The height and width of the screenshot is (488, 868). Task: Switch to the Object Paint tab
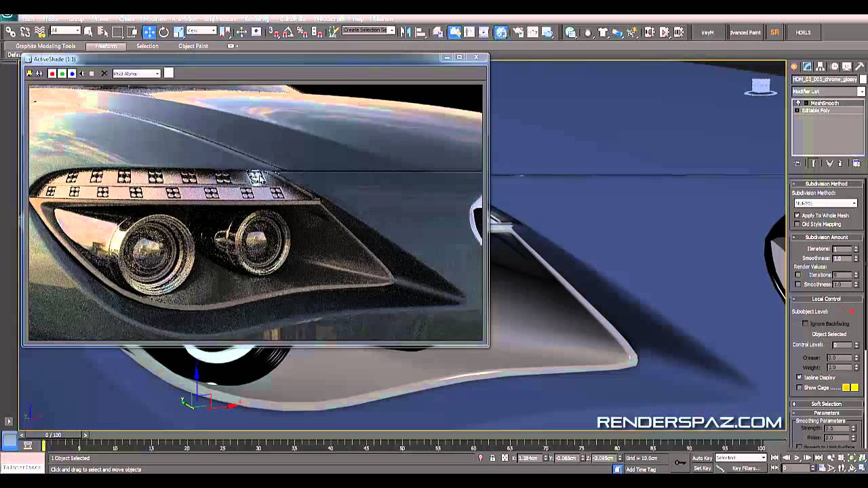point(193,46)
